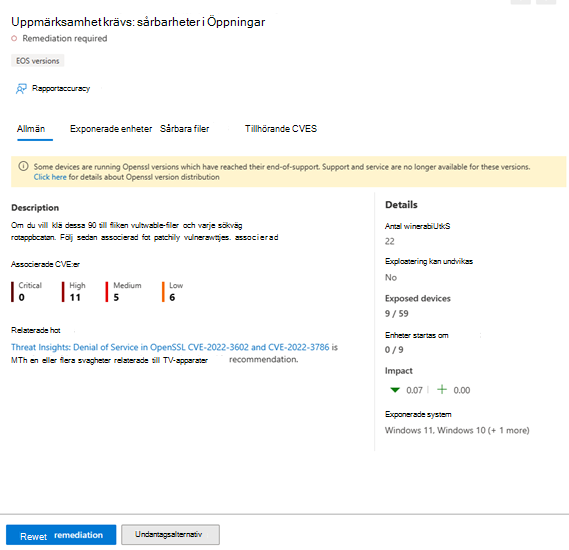Click the Critical severity color bar
569x550 pixels.
[x=13, y=292]
